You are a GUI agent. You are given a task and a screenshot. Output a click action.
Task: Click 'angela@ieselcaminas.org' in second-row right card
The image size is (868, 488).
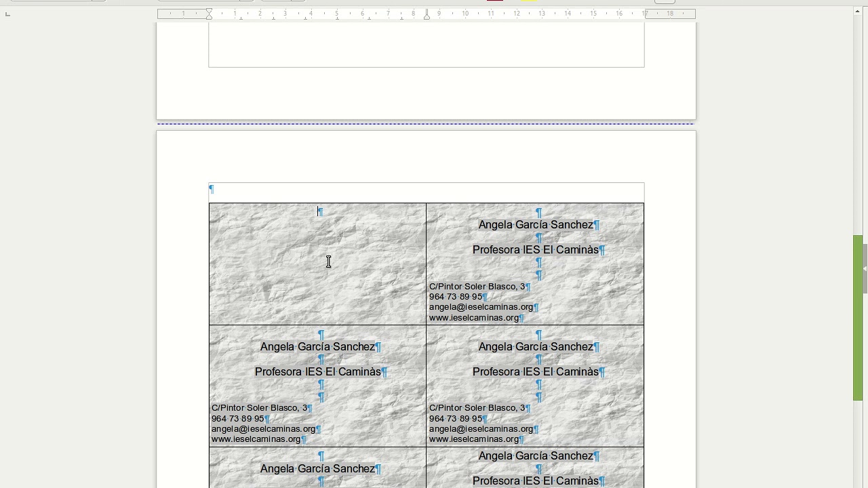[481, 429]
